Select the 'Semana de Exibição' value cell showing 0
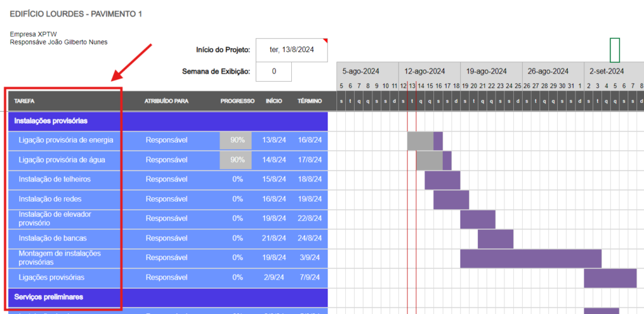 point(274,72)
